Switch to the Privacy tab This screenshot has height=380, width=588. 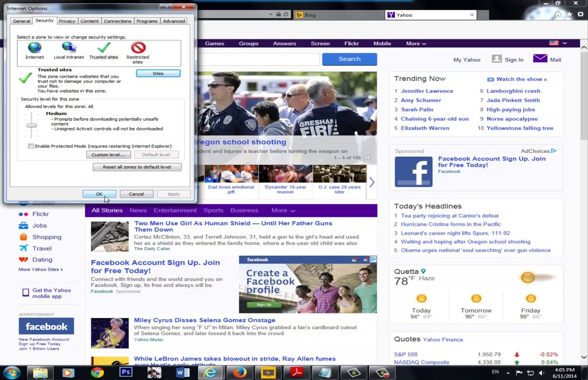(67, 21)
